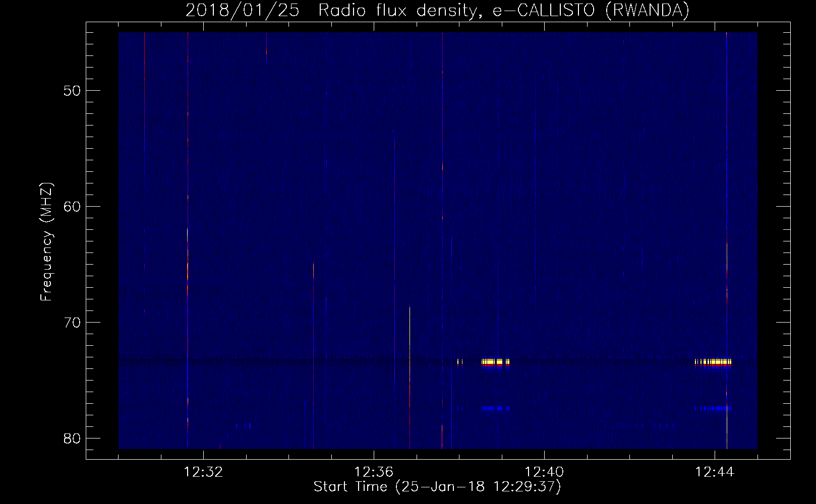Click the yellow vertical line near 12:37
This screenshot has width=816, height=504.
410,377
